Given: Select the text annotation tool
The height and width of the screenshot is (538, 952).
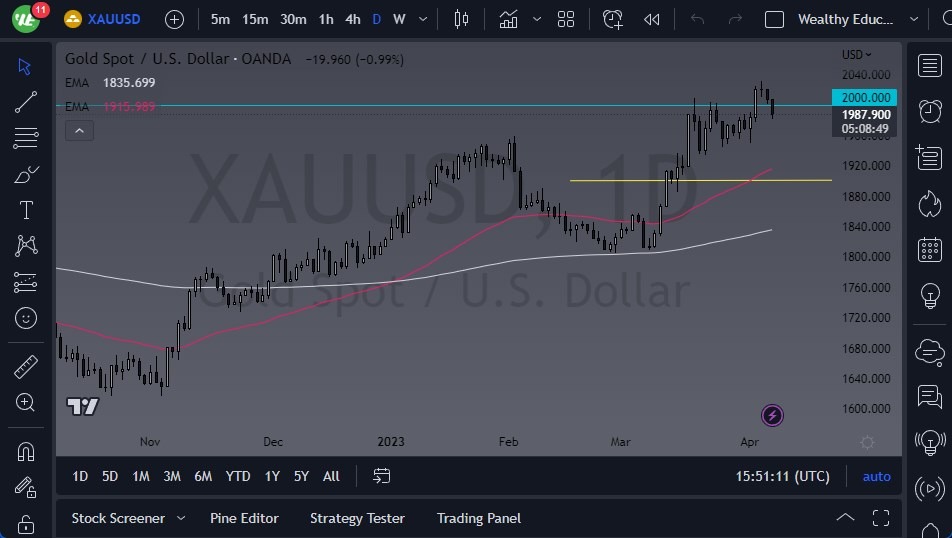Looking at the screenshot, I should tap(26, 210).
